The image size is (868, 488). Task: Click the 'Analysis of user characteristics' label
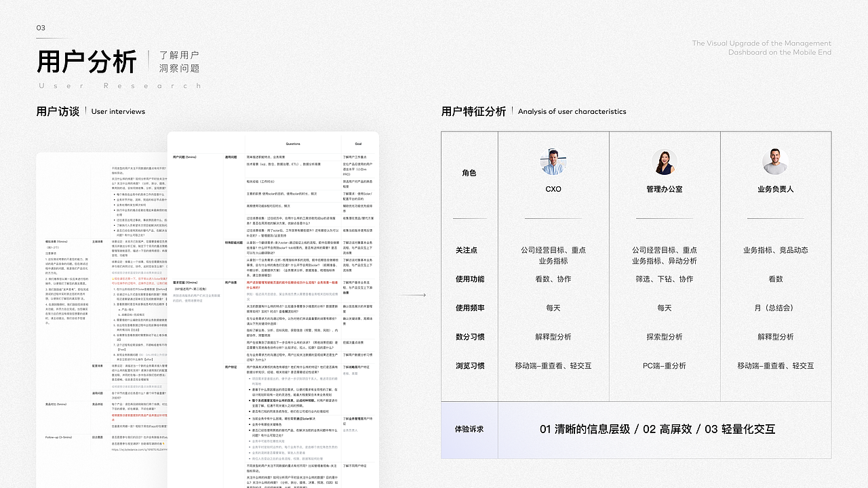point(572,111)
